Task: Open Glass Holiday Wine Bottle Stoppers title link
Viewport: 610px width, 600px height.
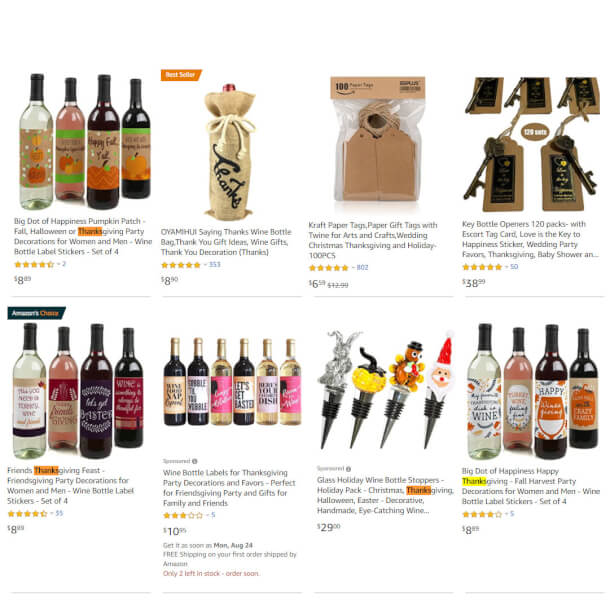Action: tap(385, 495)
